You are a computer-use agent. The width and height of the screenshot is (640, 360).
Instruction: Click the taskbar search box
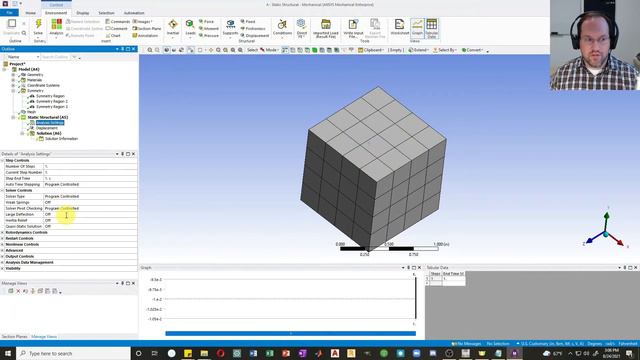coord(73,353)
